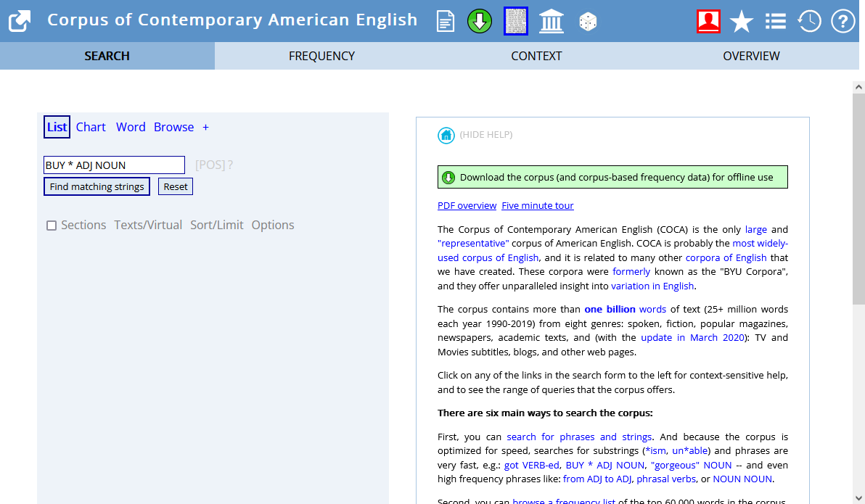Click the '*ism' example link
Screen dimensions: 865x504
coord(655,450)
